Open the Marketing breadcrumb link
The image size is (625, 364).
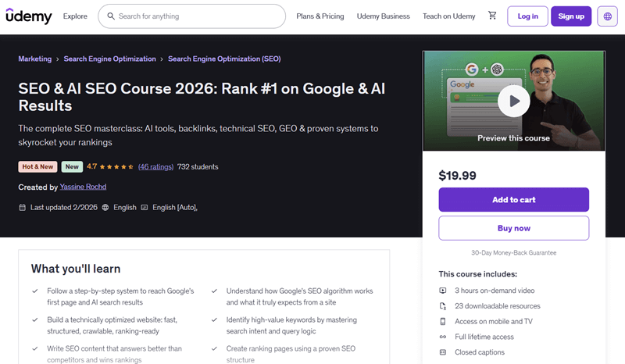34,59
